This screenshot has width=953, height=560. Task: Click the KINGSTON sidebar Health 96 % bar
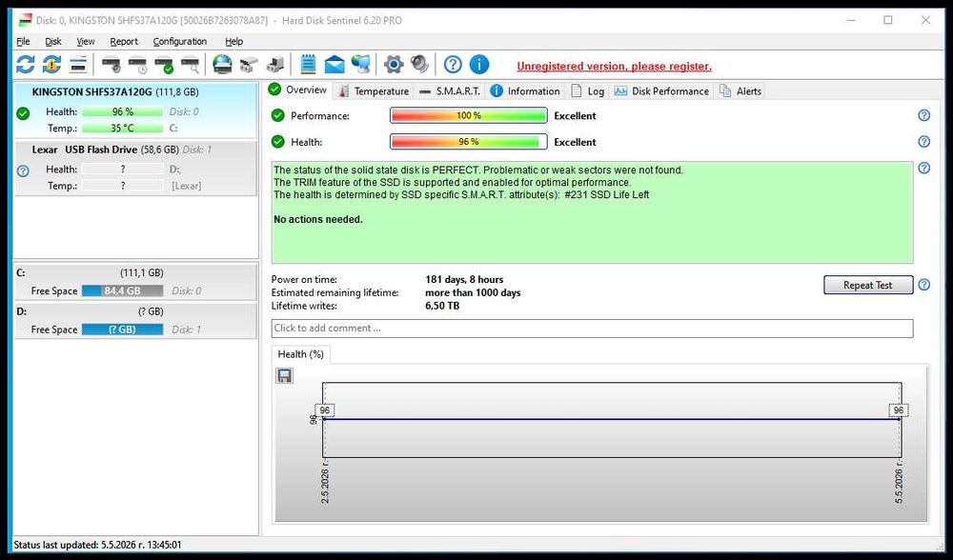(122, 111)
